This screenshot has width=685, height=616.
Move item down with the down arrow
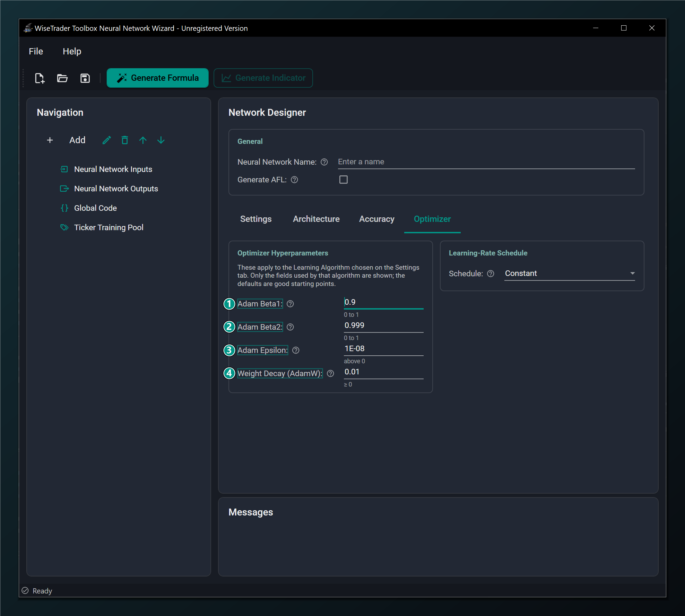[x=161, y=140]
